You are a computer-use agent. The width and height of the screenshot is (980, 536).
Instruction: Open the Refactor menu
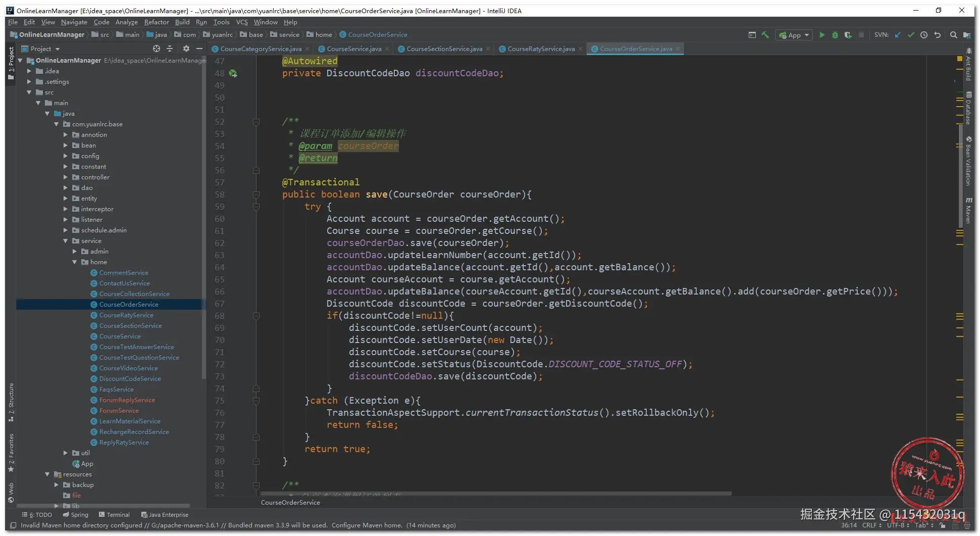coord(156,22)
